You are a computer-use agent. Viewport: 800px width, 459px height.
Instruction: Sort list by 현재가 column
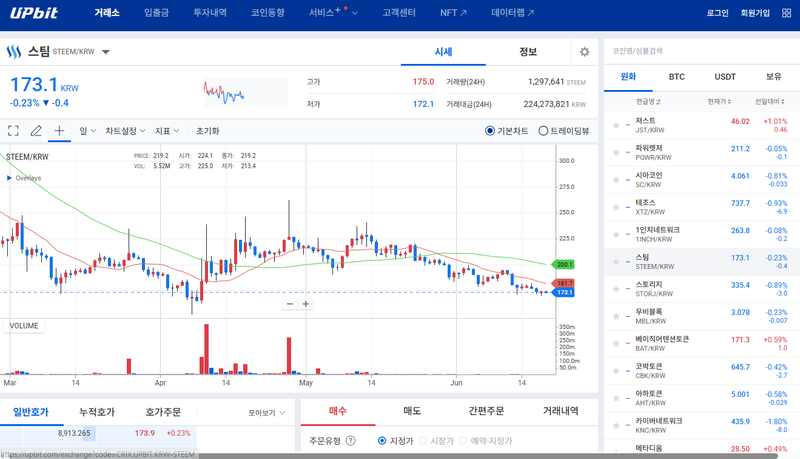(x=719, y=101)
